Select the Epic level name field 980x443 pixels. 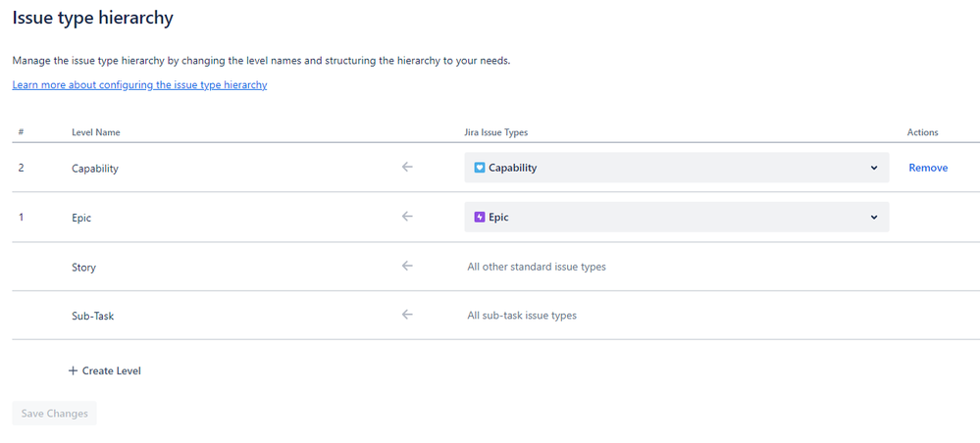81,218
